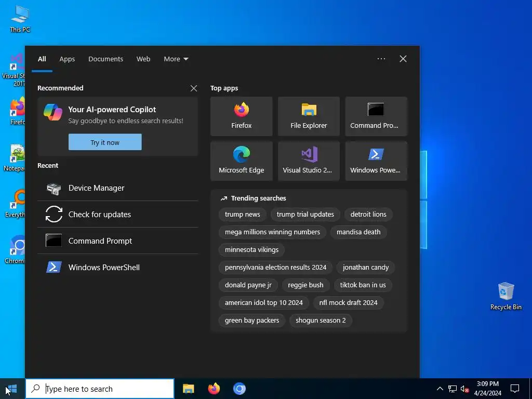532x399 pixels.
Task: Close the search panel
Action: (403, 59)
